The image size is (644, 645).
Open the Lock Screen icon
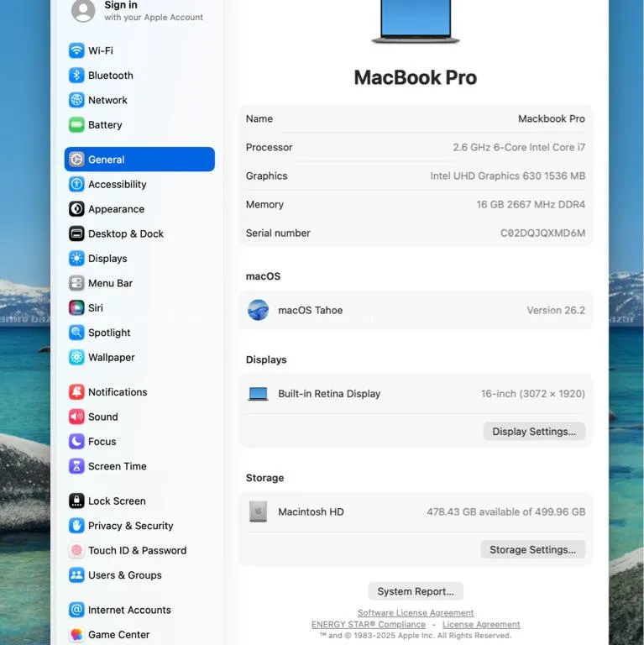[x=76, y=501]
